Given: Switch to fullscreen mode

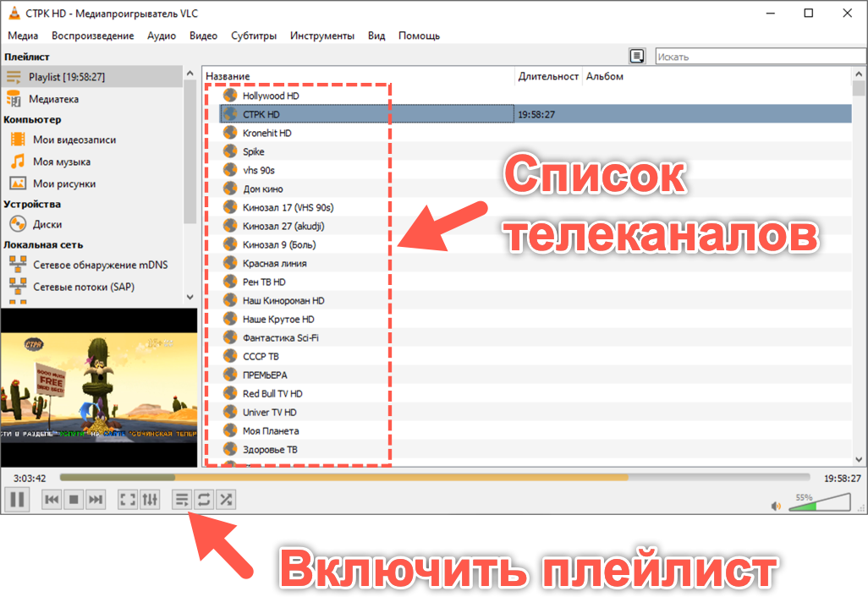Looking at the screenshot, I should (x=127, y=499).
